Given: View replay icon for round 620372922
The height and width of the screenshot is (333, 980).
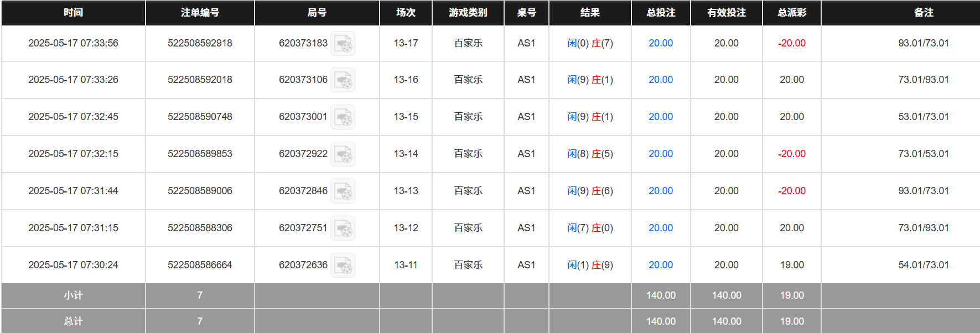Looking at the screenshot, I should click(343, 154).
